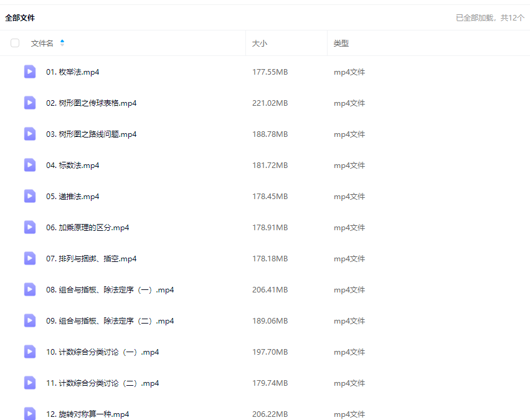
Task: Click the video icon for 01. 枚举法.mp4
Action: click(x=30, y=72)
